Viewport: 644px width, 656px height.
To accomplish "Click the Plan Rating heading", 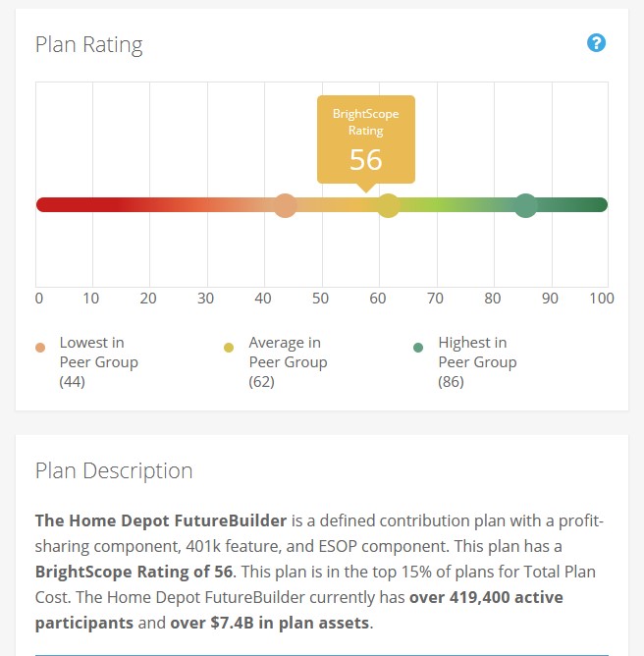I will pos(88,45).
